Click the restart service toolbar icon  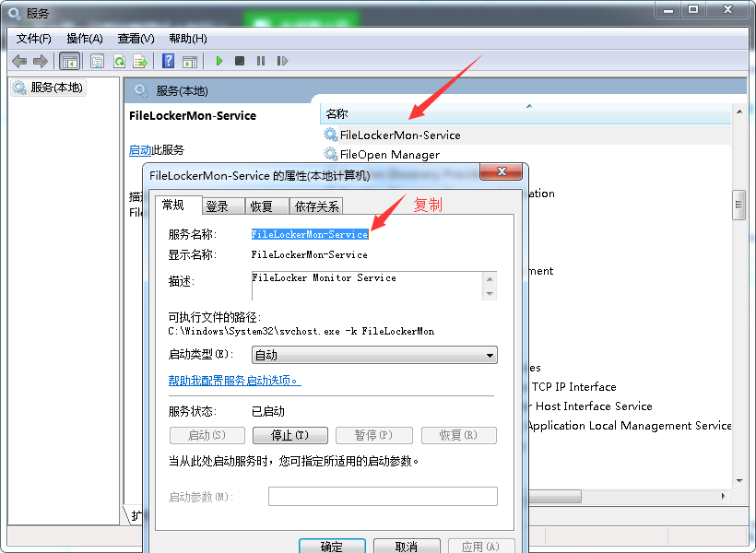282,61
